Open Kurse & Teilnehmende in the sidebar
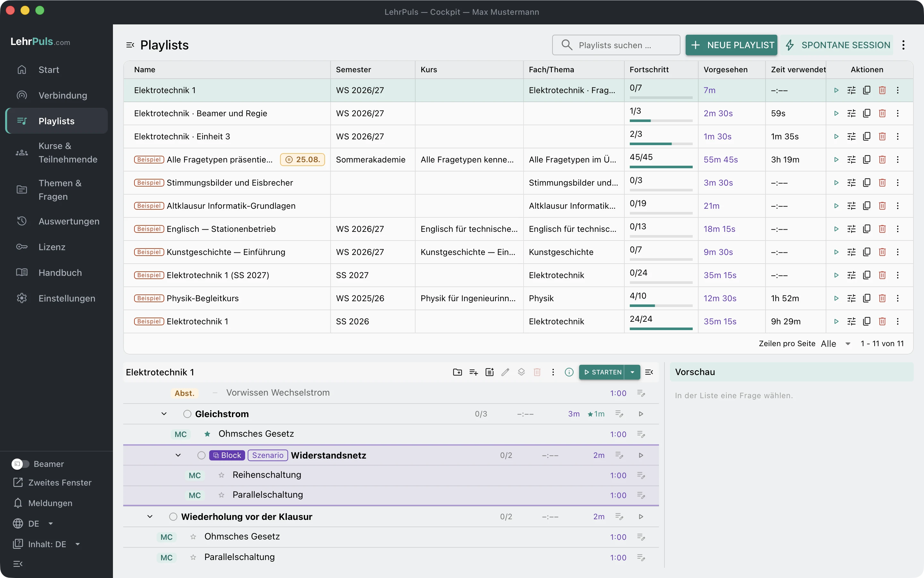This screenshot has width=924, height=578. (x=56, y=153)
